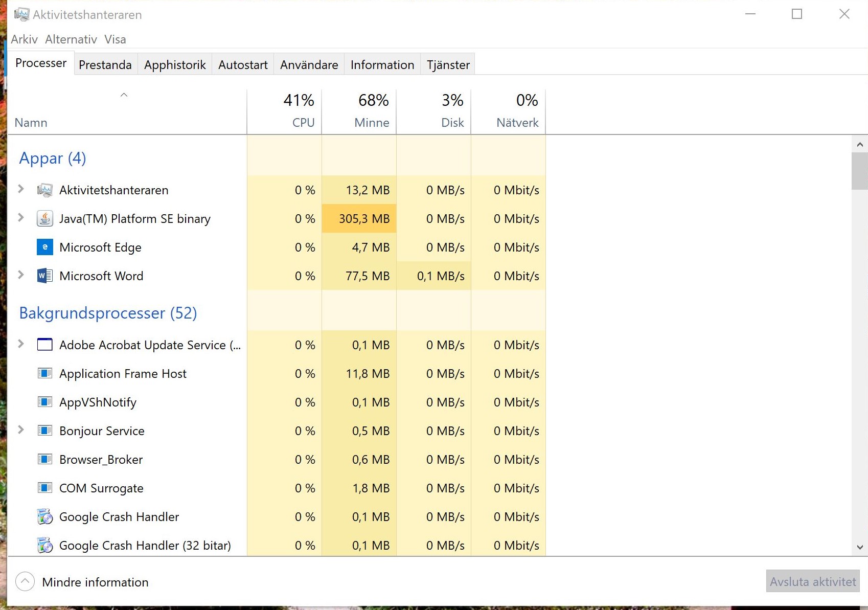This screenshot has height=610, width=868.
Task: Sort by the Namn column header
Action: coord(127,112)
